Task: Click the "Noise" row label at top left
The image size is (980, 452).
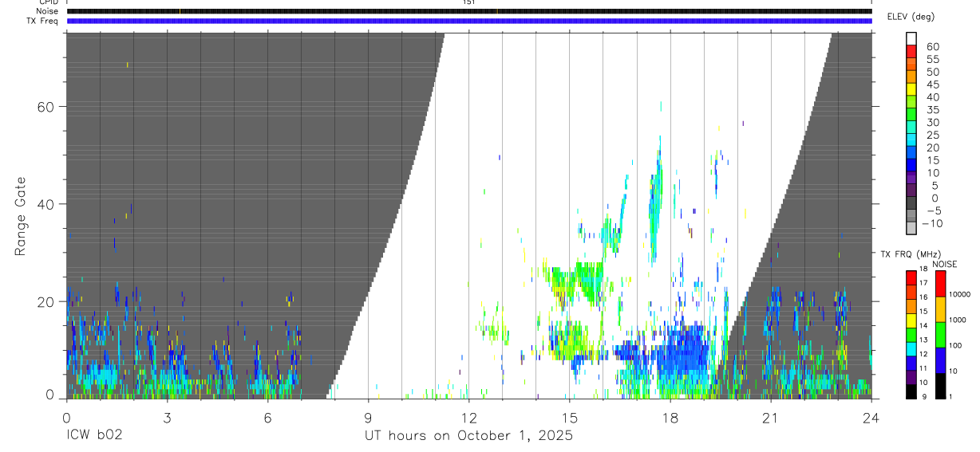Action: (47, 11)
